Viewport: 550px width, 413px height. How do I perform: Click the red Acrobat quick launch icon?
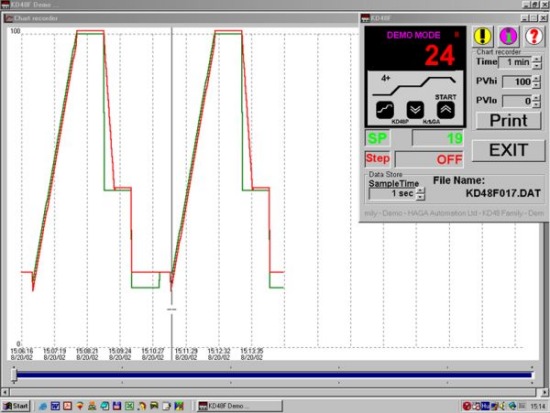pos(68,406)
